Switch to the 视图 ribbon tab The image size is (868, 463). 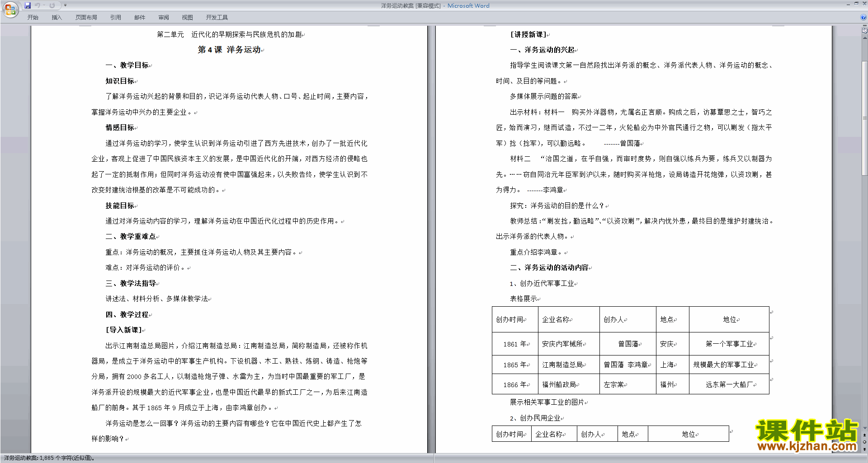pyautogui.click(x=187, y=17)
